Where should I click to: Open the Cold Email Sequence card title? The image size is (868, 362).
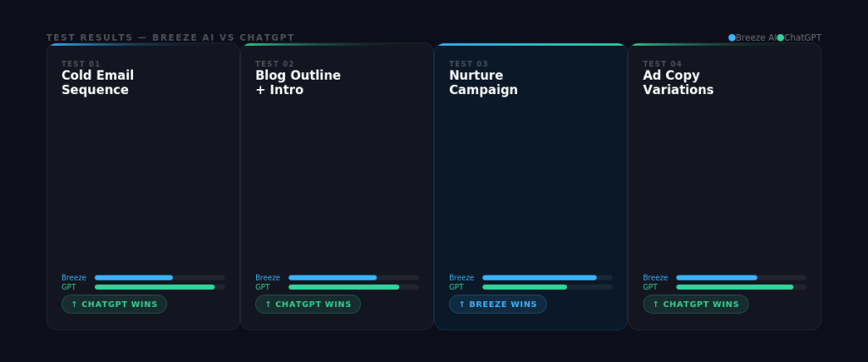click(97, 82)
